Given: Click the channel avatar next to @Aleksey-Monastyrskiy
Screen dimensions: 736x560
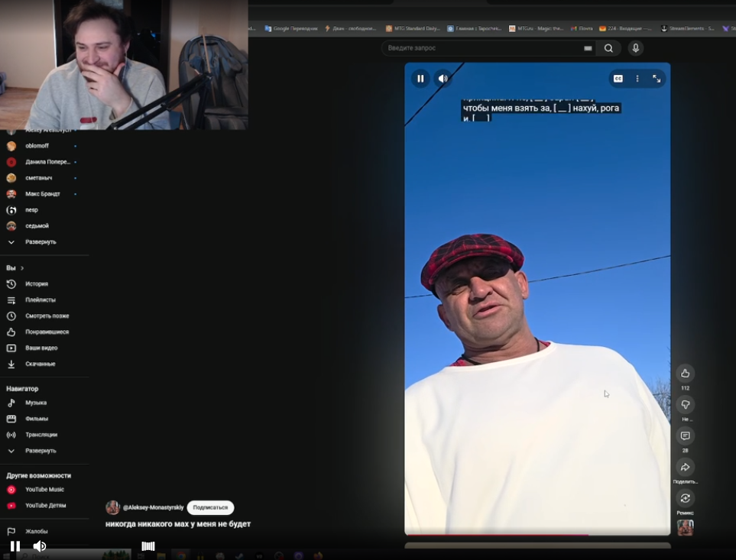Looking at the screenshot, I should pos(112,507).
